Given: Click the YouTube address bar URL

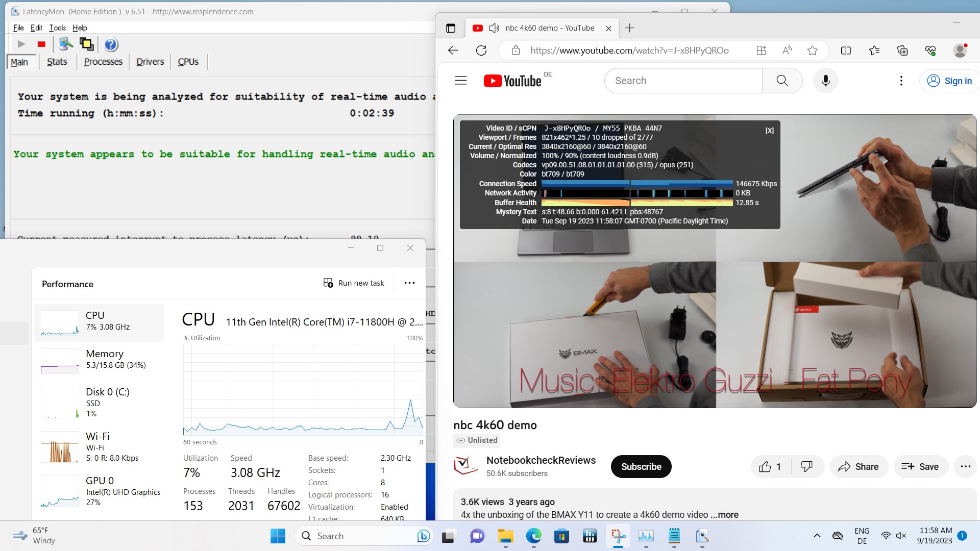Looking at the screenshot, I should point(629,51).
